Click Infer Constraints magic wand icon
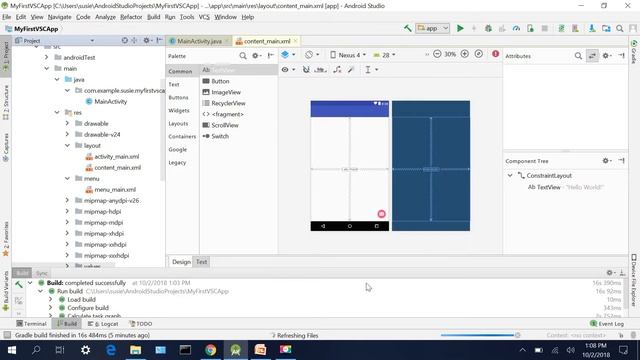 click(351, 70)
